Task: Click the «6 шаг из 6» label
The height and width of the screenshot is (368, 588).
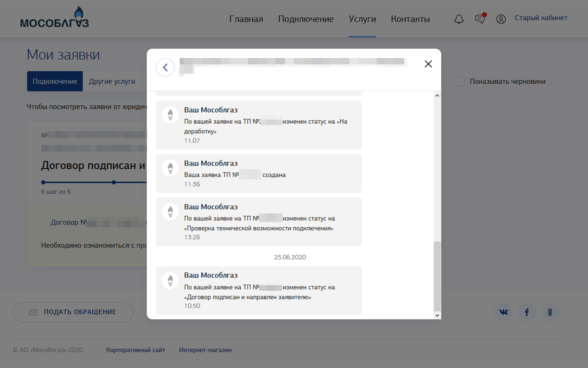Action: point(56,192)
